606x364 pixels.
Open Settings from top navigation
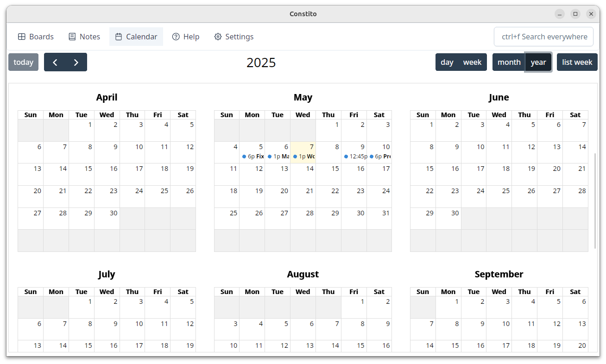[234, 37]
